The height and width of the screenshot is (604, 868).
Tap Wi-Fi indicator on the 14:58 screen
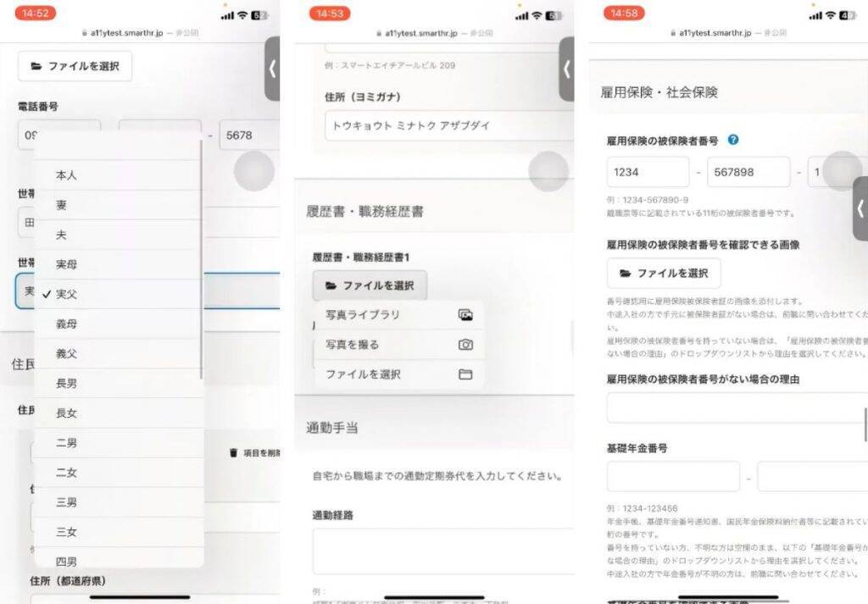(831, 15)
